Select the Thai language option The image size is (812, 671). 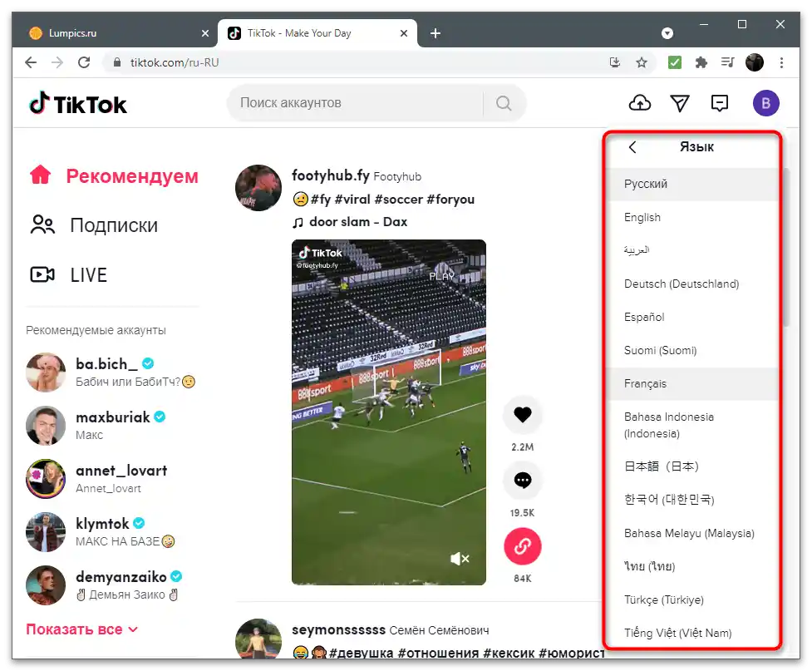[x=692, y=566]
